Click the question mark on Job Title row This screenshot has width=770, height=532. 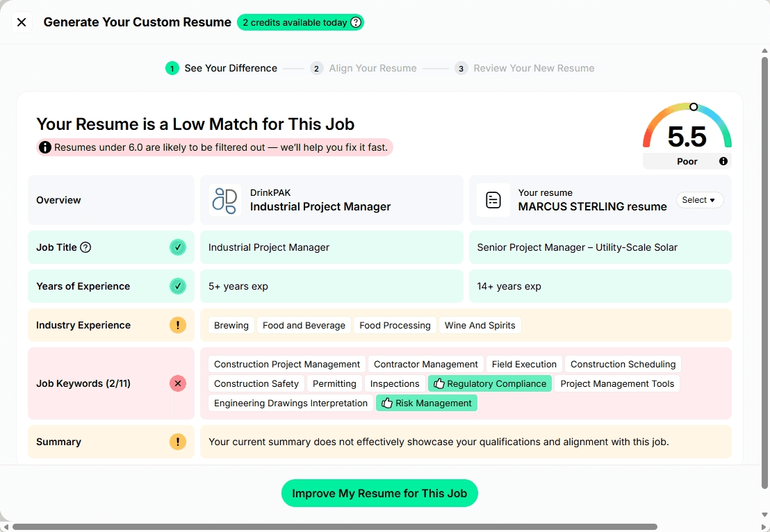[x=85, y=247]
